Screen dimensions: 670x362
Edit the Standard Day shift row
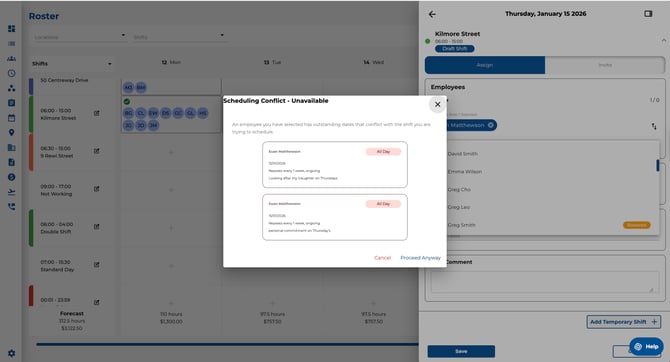[97, 265]
